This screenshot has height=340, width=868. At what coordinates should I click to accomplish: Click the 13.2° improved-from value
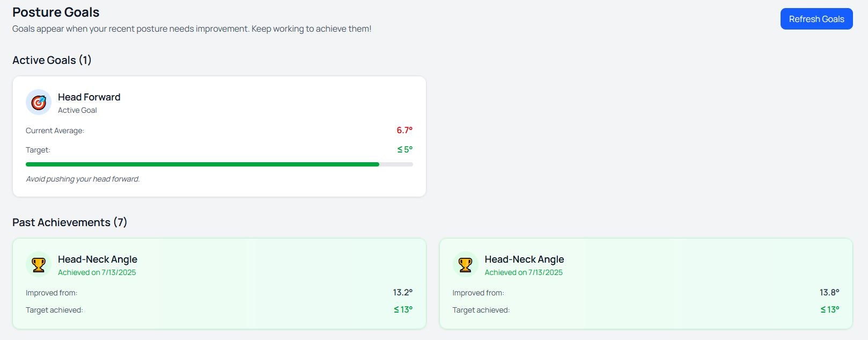click(403, 292)
